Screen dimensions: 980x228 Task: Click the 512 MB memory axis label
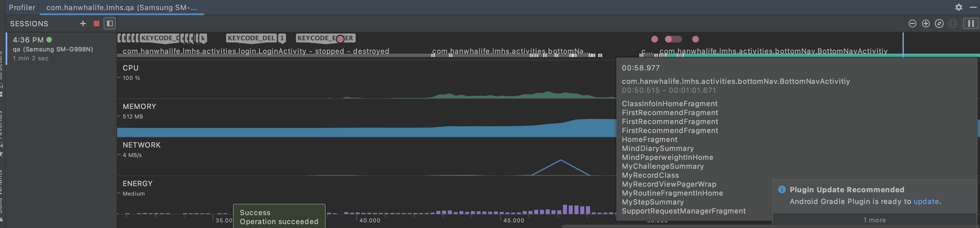pos(133,116)
